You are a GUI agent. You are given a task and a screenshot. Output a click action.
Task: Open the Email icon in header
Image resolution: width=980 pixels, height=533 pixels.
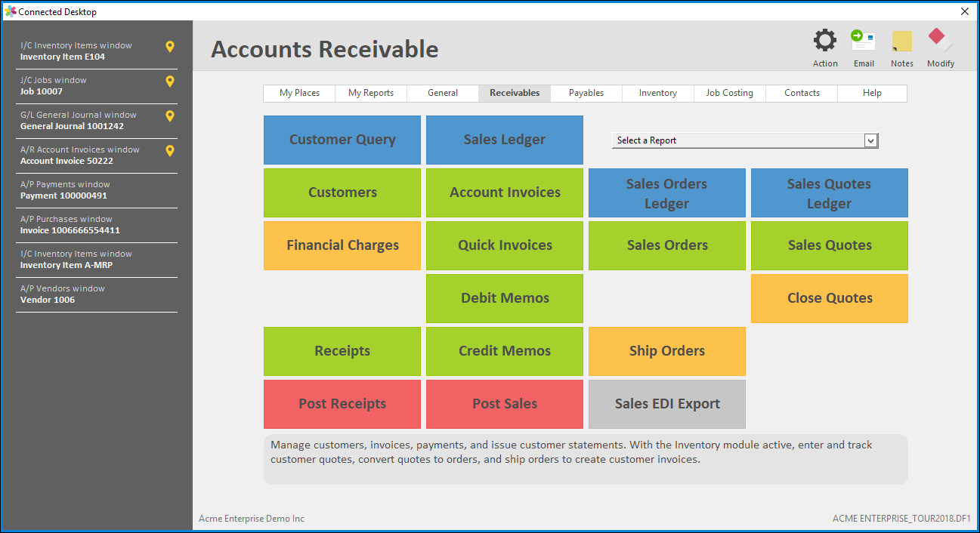coord(863,42)
